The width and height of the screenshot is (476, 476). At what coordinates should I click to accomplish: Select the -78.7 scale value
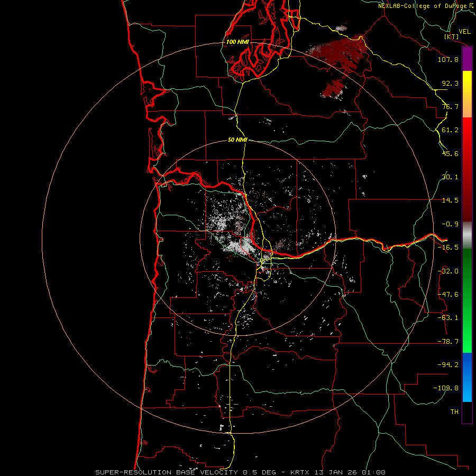448,342
